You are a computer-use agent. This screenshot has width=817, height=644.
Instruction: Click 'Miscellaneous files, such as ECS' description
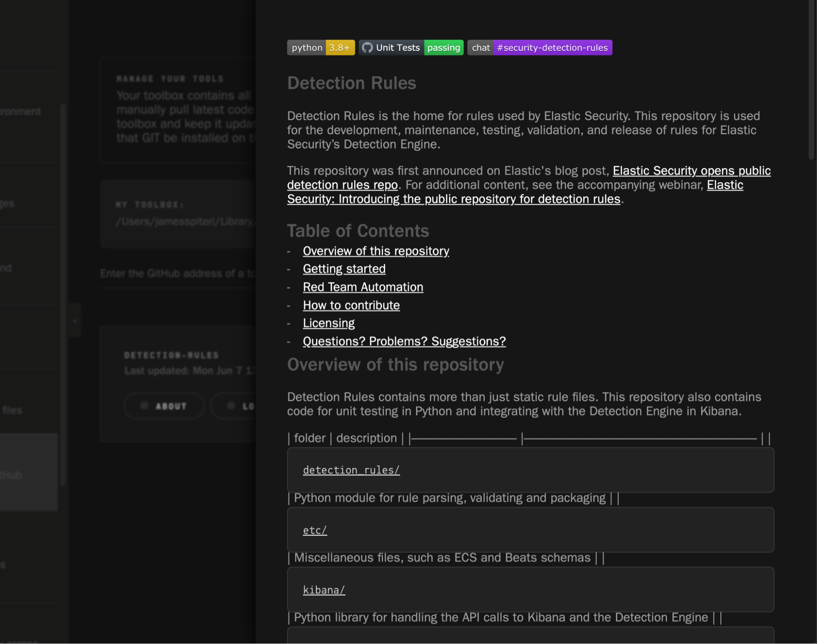(442, 558)
